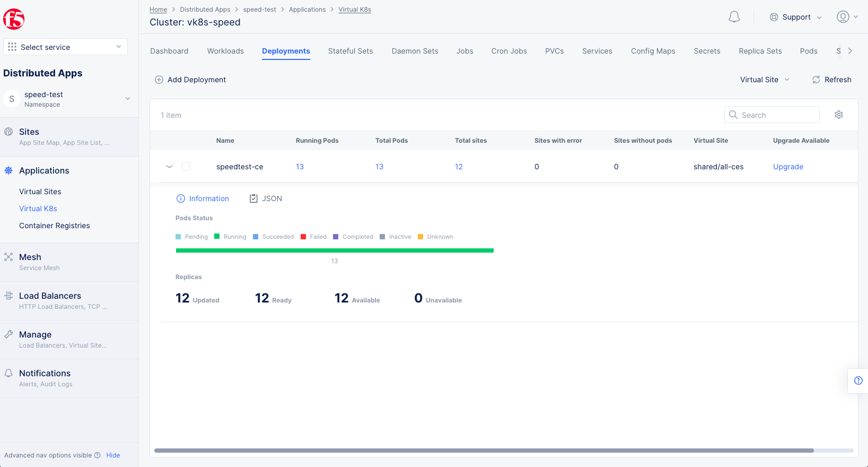
Task: Select the speedtest-ce row checkbox
Action: click(186, 167)
